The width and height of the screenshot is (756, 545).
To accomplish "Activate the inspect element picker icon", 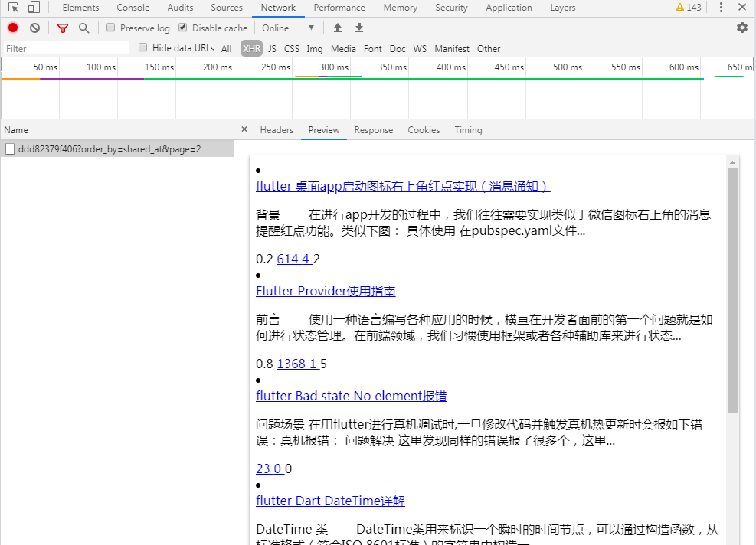I will click(x=14, y=7).
